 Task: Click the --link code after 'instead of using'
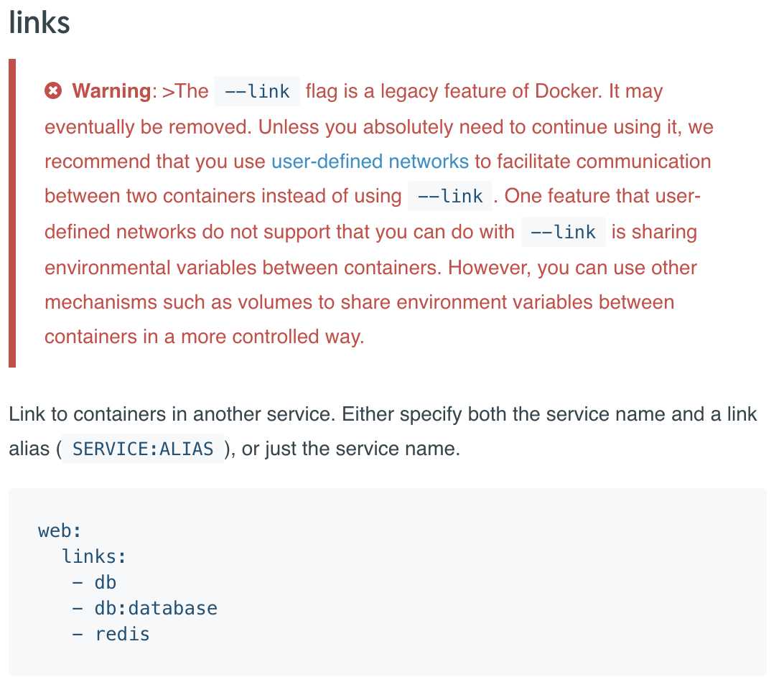pyautogui.click(x=450, y=196)
